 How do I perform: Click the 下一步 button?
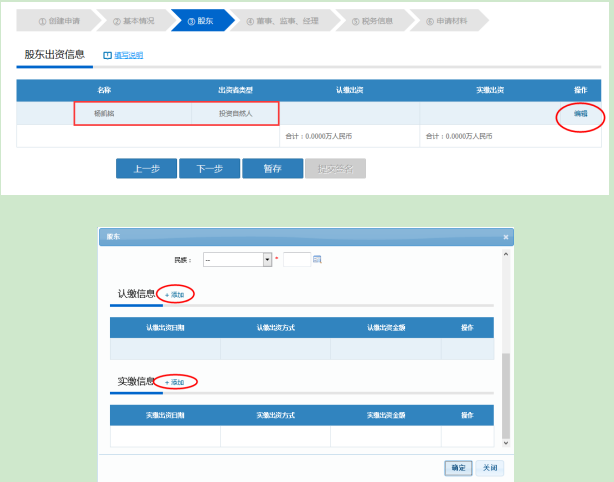tap(209, 168)
